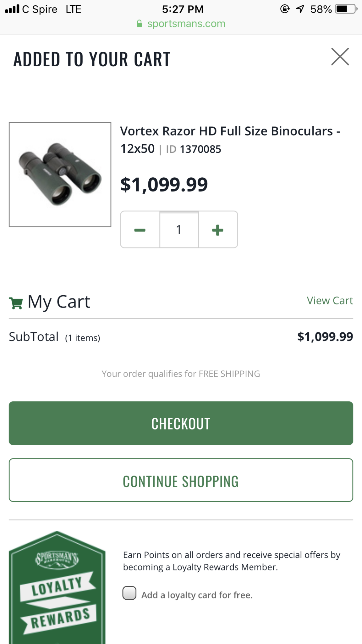This screenshot has width=362, height=644.
Task: Close the Added To Your Cart dialog
Action: click(340, 57)
